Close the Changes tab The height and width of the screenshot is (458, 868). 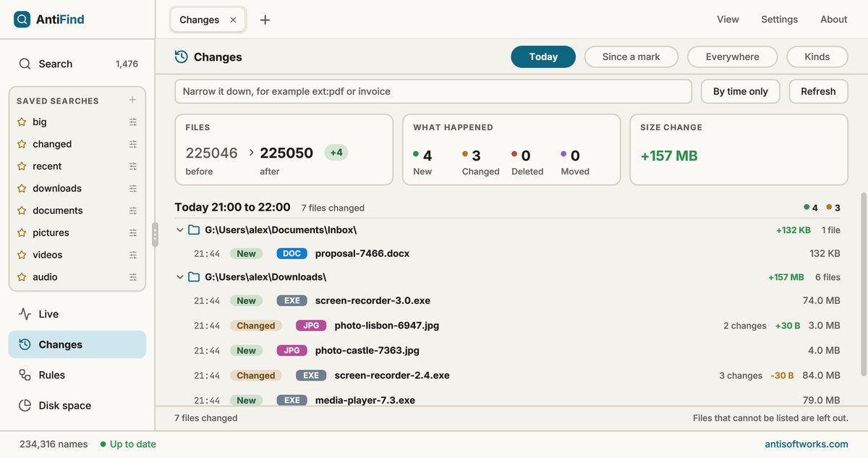233,20
